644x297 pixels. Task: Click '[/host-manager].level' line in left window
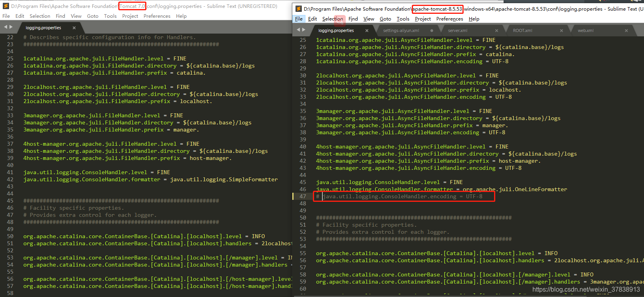point(157,279)
